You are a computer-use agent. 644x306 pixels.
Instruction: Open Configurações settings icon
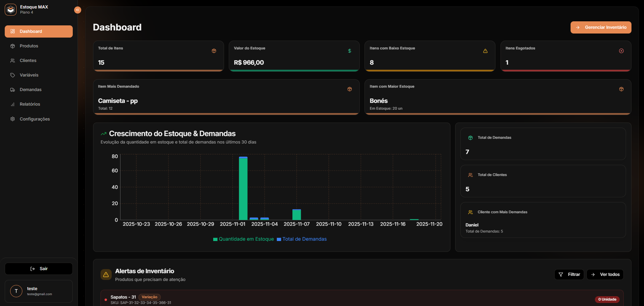coord(13,119)
